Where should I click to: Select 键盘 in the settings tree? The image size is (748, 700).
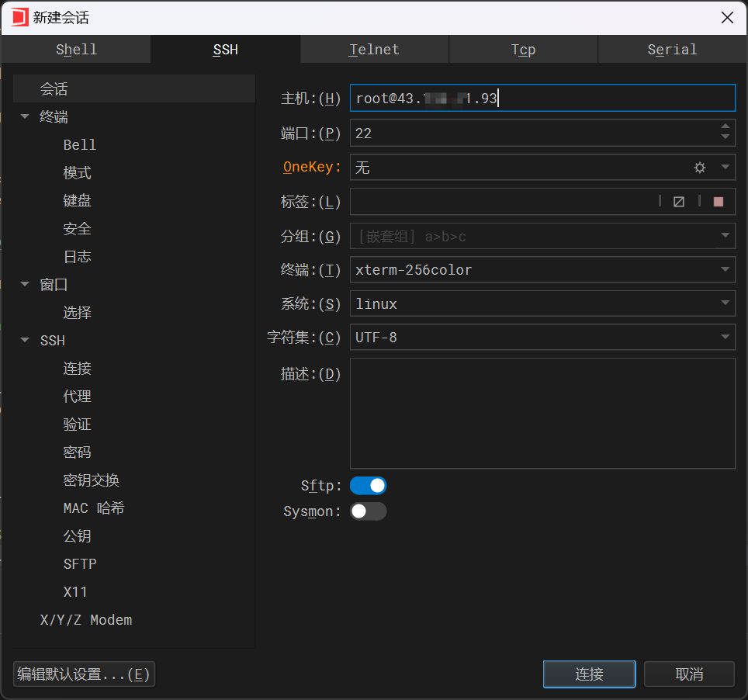pos(77,200)
